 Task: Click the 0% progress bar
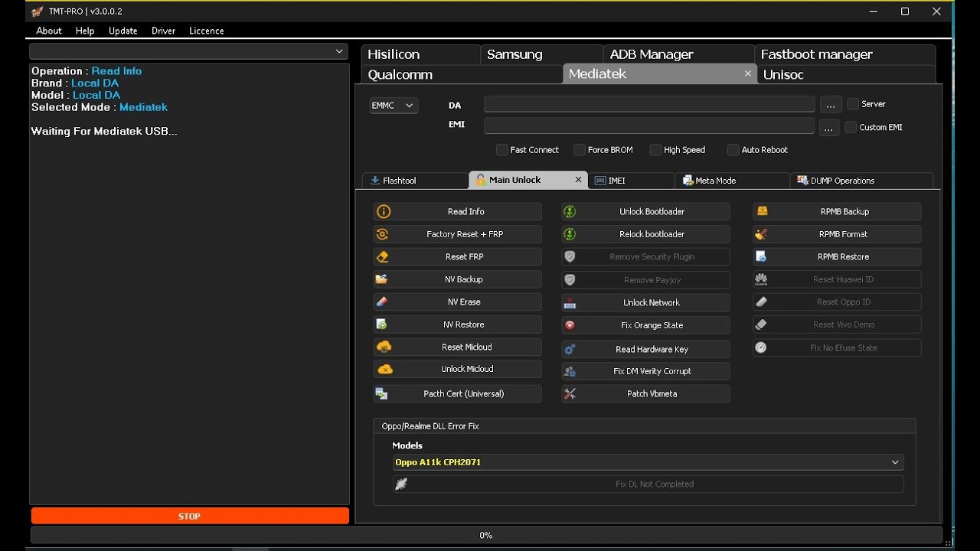(x=486, y=535)
